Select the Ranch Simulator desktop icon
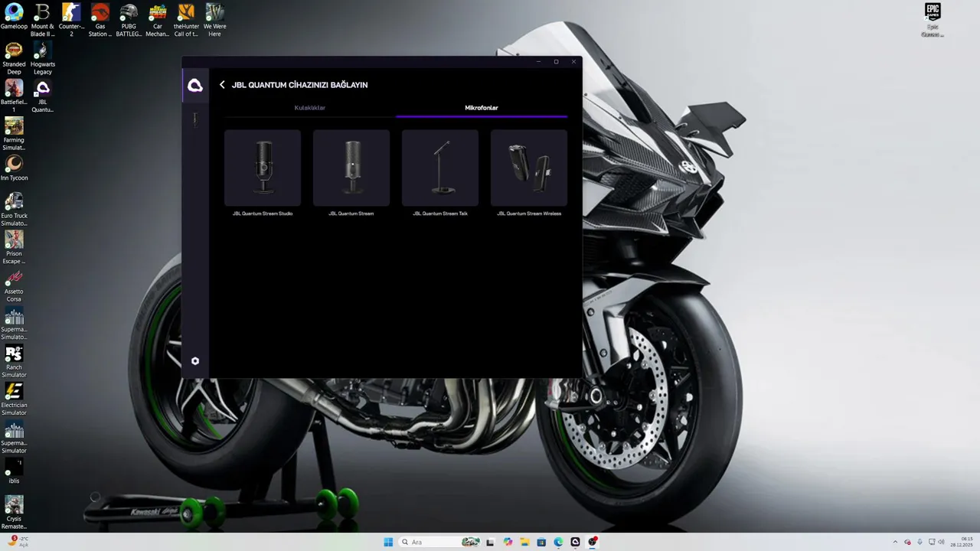The width and height of the screenshot is (980, 551). 14,361
